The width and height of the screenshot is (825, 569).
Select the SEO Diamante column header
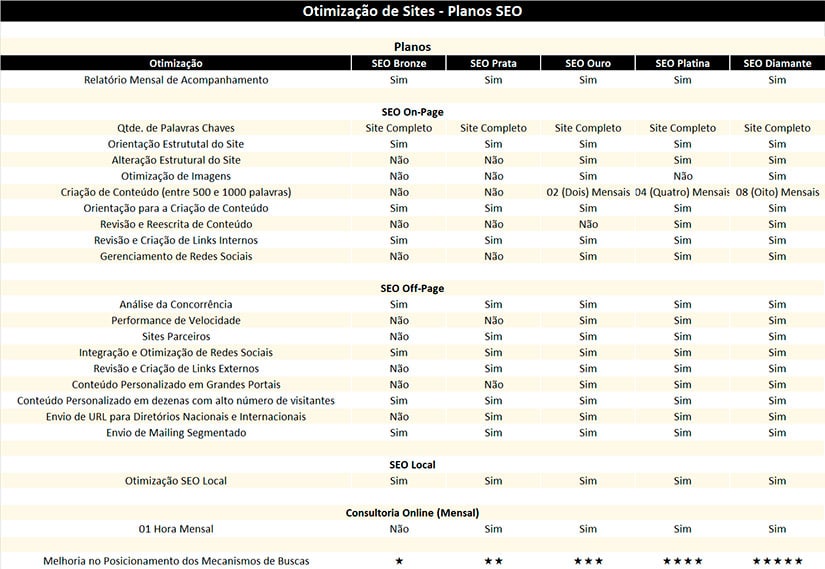pyautogui.click(x=777, y=63)
